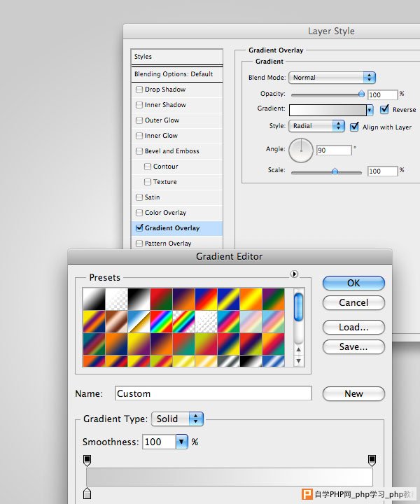This screenshot has height=504, width=420.
Task: Click the gradient preview swatch in Layer Style
Action: coord(328,111)
